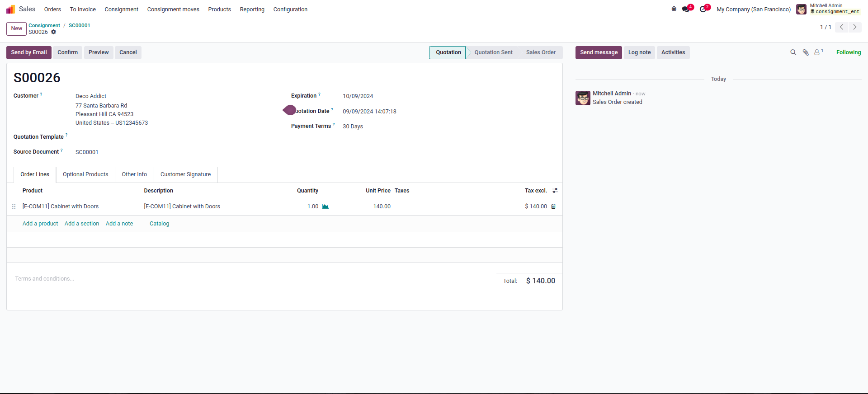The height and width of the screenshot is (394, 868).
Task: Click the Quantity cell 1.00
Action: click(x=313, y=206)
